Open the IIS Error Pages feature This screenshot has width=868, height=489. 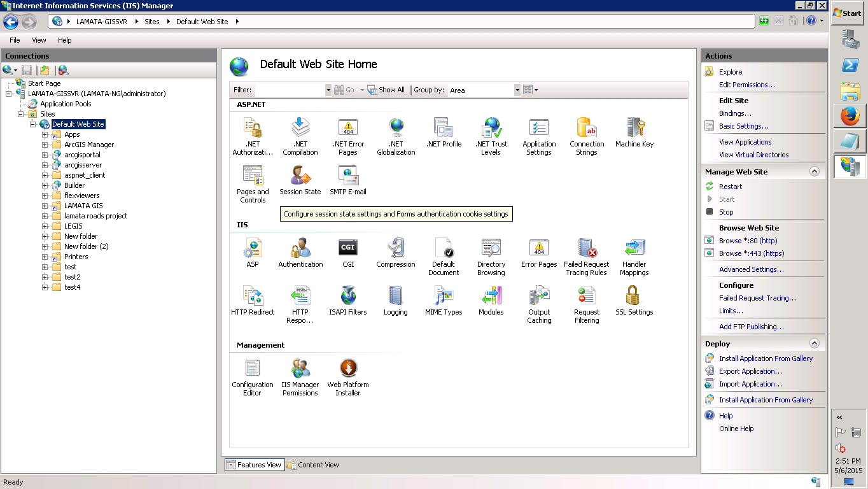tap(539, 253)
